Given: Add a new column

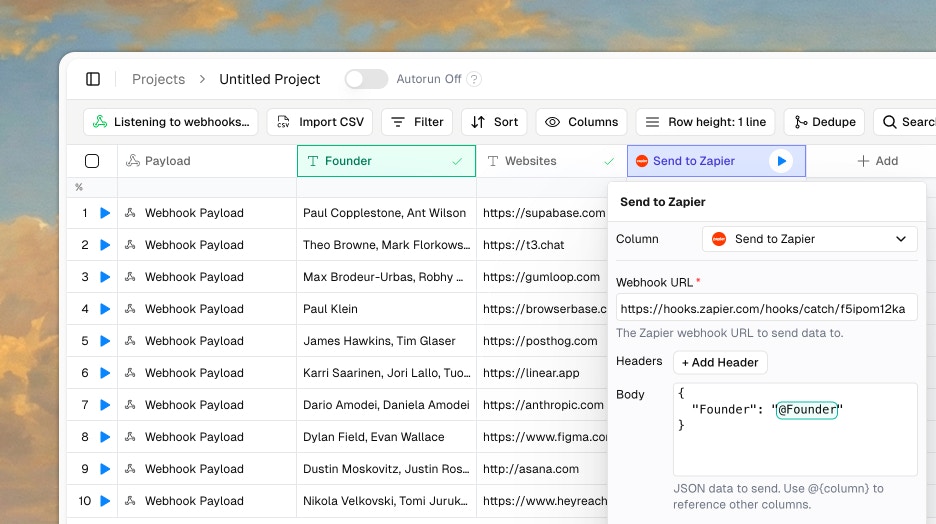Looking at the screenshot, I should pos(878,161).
